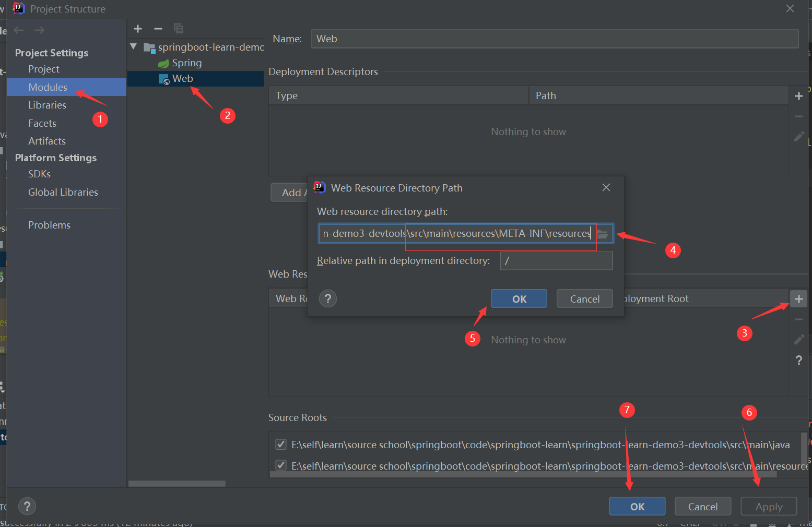The width and height of the screenshot is (812, 527).
Task: Open Modules settings section
Action: 66,87
